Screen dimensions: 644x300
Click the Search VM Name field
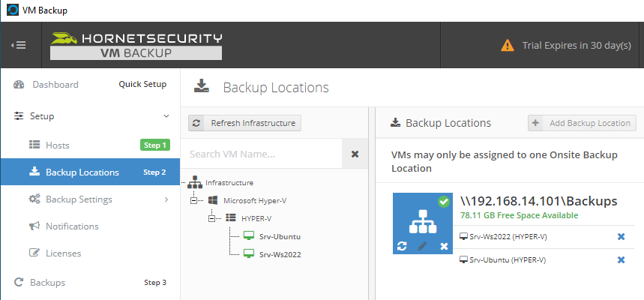[x=266, y=154]
